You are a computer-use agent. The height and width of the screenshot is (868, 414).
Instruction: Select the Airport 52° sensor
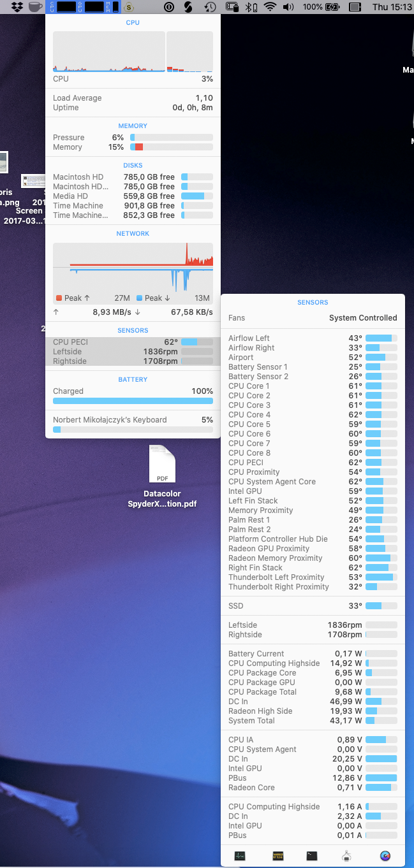click(313, 358)
